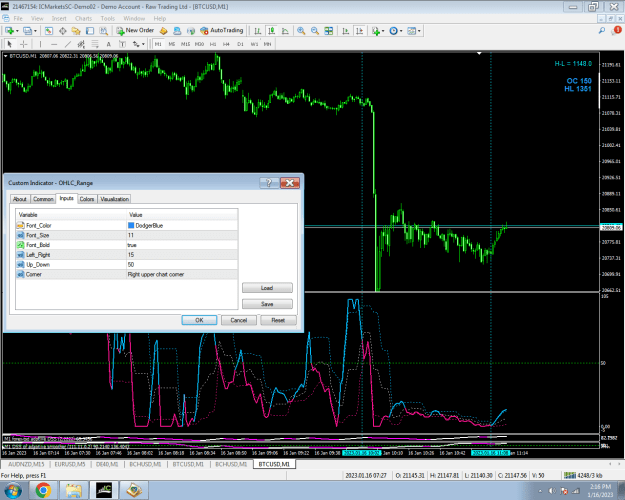625x500 pixels.
Task: Toggle the Terminal panel toolbar icon
Action: point(90,31)
